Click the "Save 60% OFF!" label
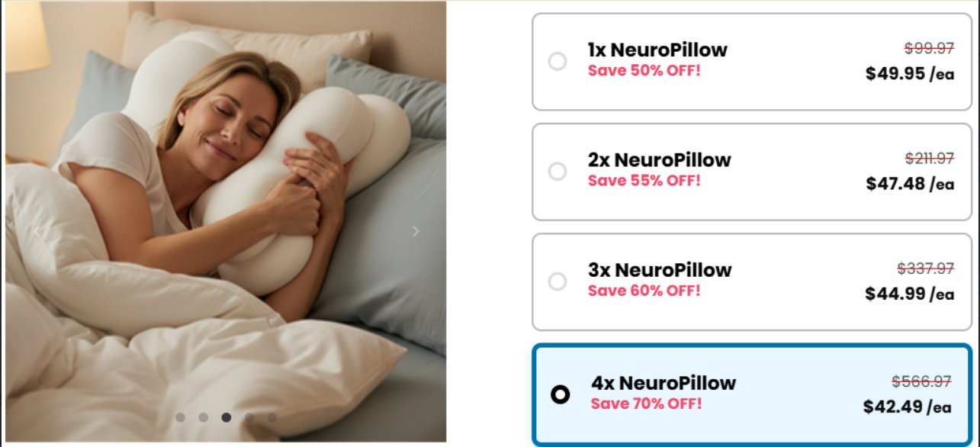This screenshot has height=447, width=980. coord(644,291)
